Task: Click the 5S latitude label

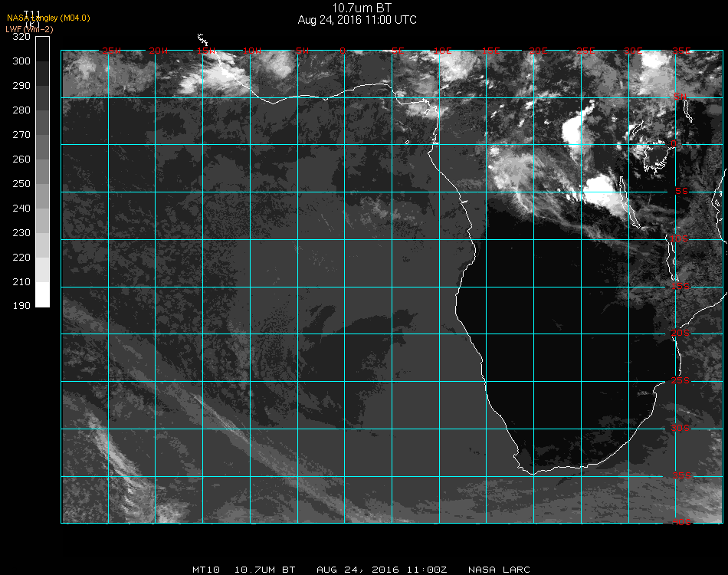Action: point(681,192)
